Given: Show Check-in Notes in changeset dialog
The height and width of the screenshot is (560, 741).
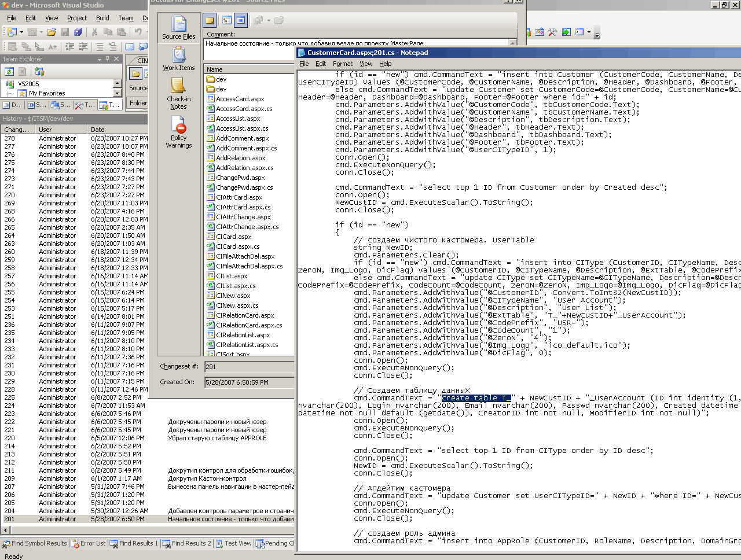Looking at the screenshot, I should [x=179, y=93].
